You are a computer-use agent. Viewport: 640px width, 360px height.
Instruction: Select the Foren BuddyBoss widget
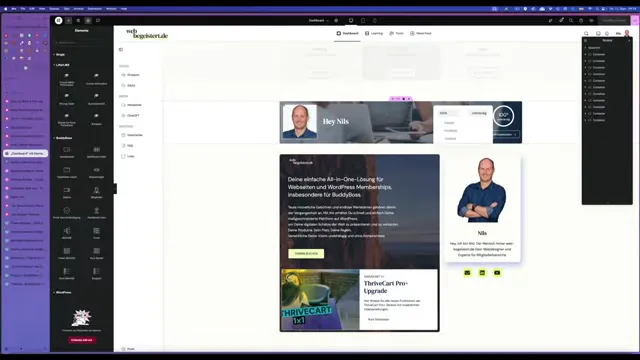tap(96, 233)
